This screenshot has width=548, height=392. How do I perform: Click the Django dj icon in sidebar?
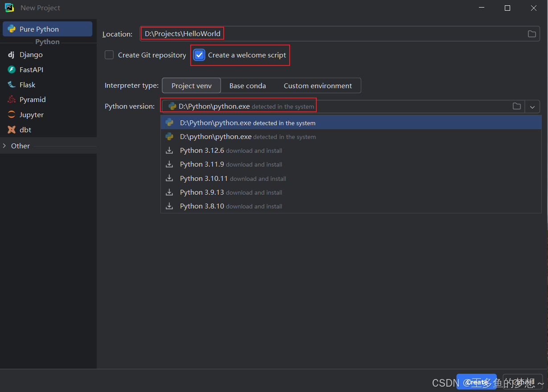12,55
